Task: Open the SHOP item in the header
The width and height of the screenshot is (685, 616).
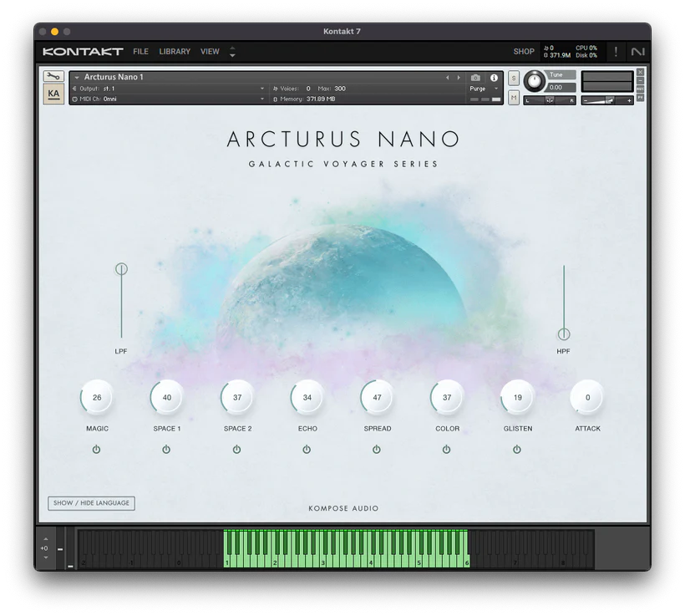Action: pyautogui.click(x=524, y=51)
